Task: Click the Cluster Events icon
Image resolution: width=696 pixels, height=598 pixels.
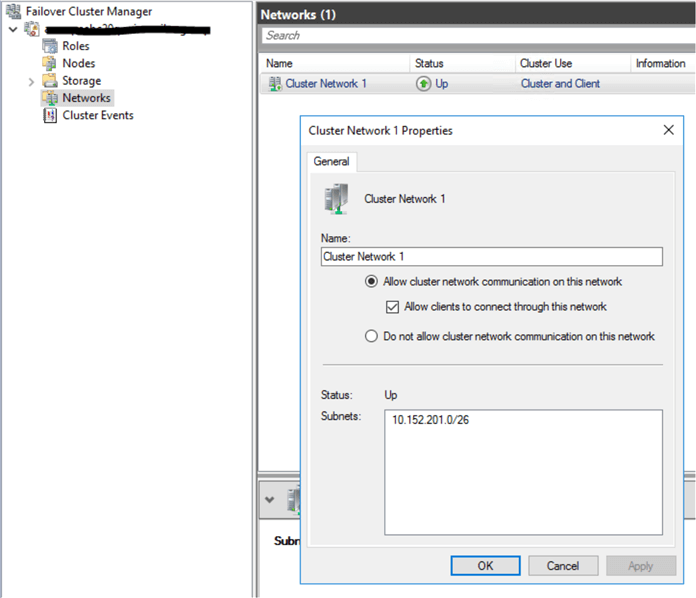Action: coord(50,115)
